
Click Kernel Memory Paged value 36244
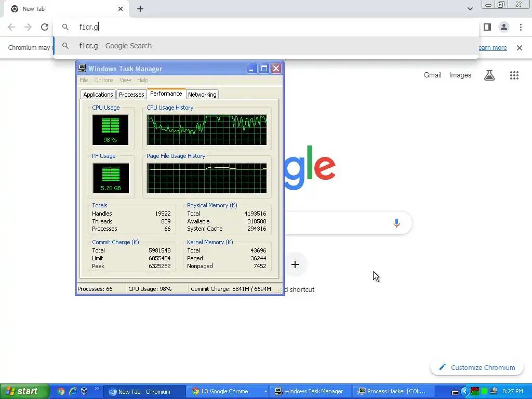click(258, 258)
